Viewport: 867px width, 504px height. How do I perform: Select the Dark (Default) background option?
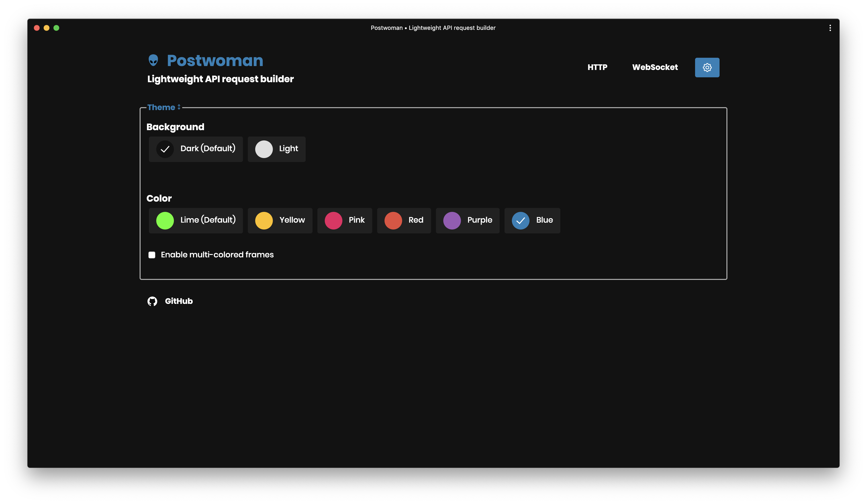coord(195,149)
